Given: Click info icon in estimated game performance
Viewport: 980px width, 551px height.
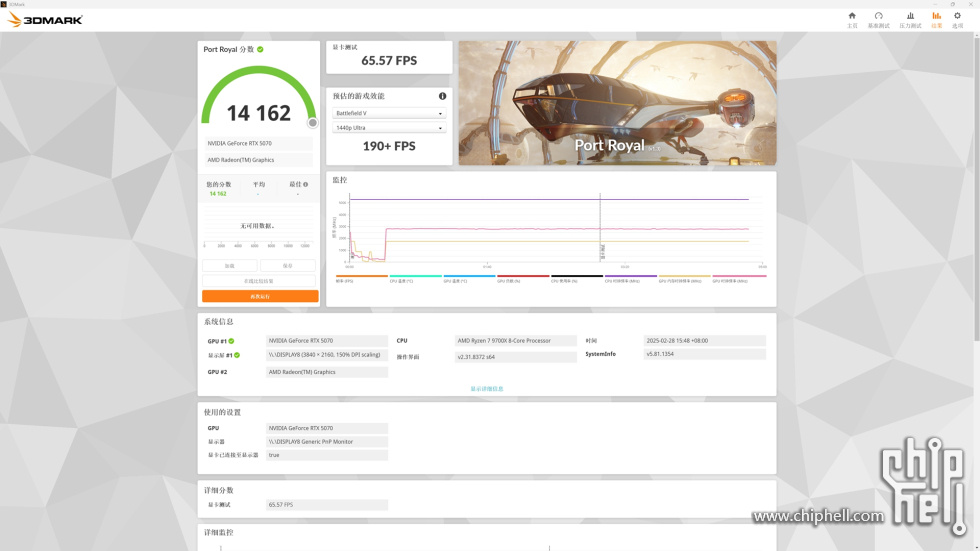Looking at the screenshot, I should 442,96.
